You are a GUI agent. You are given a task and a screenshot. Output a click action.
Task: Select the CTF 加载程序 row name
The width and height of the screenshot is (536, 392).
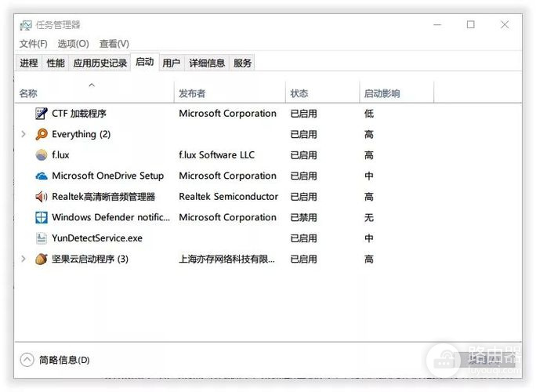79,113
